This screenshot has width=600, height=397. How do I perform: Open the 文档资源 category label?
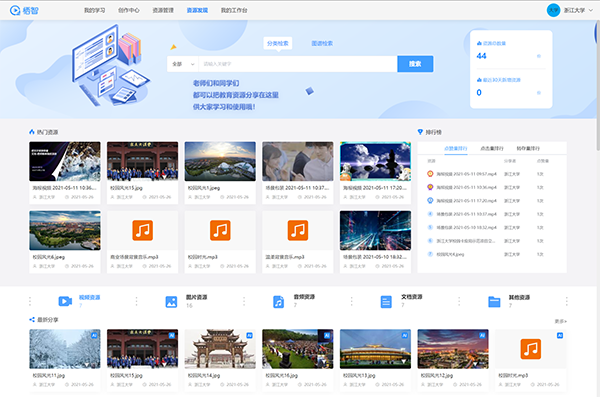(412, 297)
